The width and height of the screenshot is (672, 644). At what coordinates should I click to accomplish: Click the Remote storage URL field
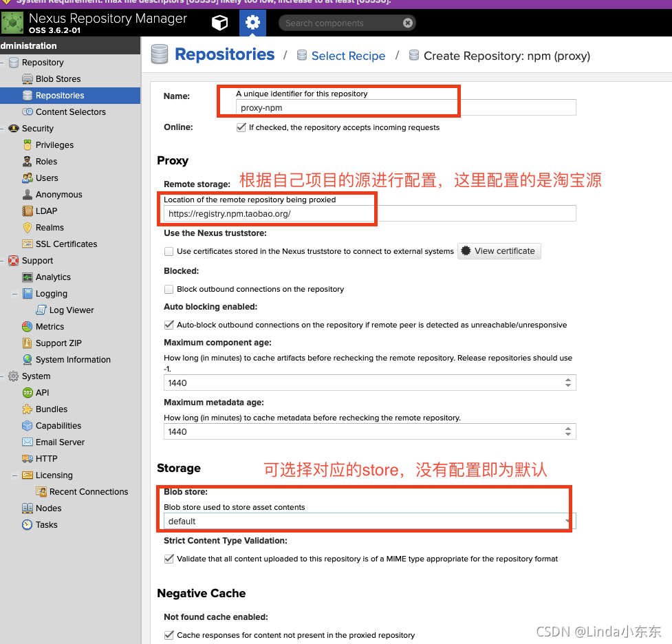[x=370, y=213]
